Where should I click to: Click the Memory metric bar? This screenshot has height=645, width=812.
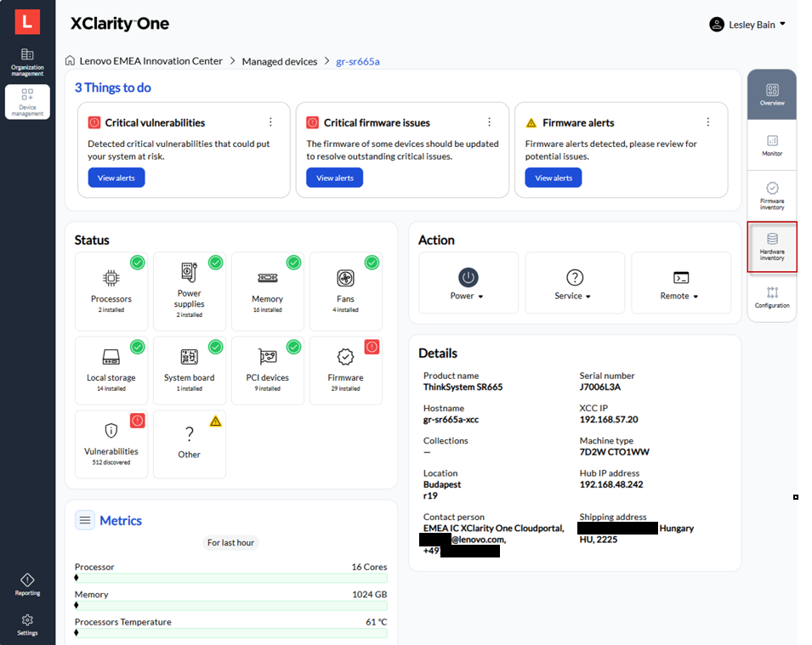(231, 605)
